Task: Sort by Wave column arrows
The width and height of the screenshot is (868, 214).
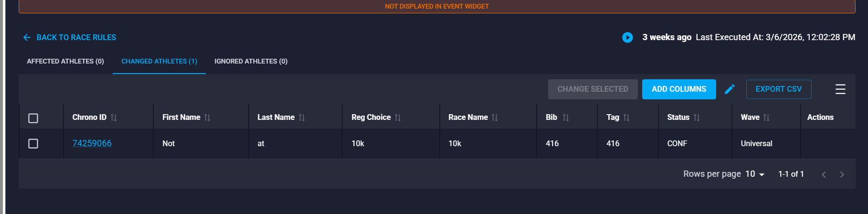Action: [766, 118]
